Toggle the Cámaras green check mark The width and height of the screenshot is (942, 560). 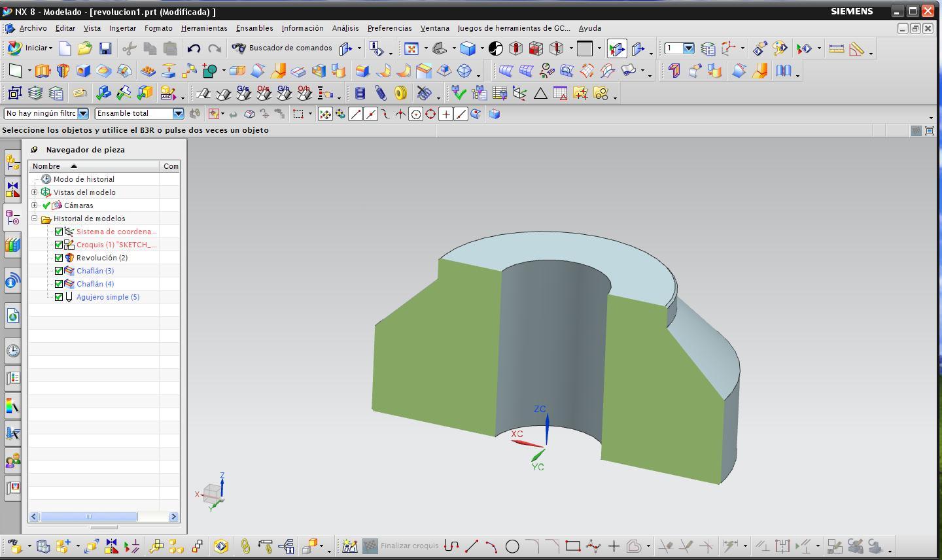46,205
